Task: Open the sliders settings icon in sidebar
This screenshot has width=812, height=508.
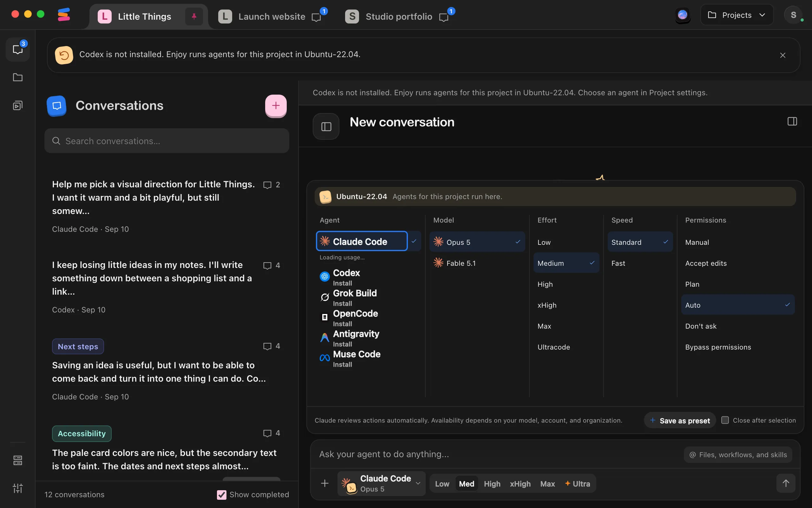Action: (18, 488)
